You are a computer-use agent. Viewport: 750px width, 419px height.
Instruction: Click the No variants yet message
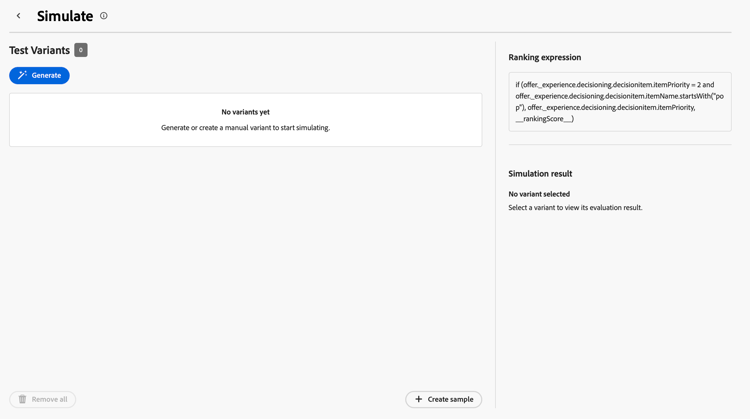pos(245,112)
